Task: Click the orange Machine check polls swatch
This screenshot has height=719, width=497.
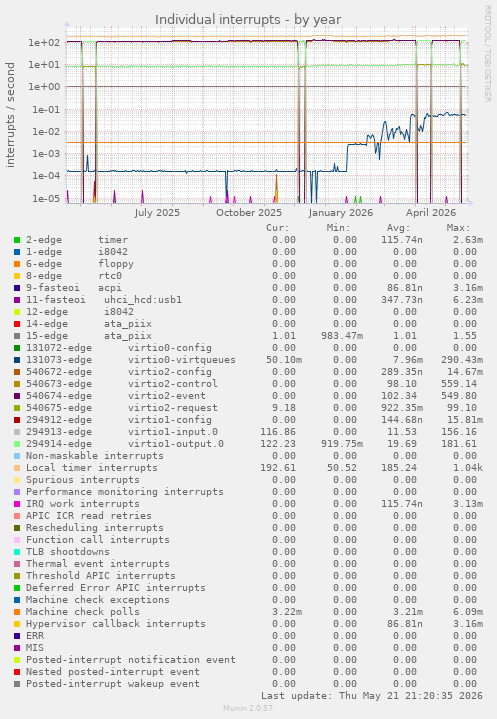Action: 17,612
